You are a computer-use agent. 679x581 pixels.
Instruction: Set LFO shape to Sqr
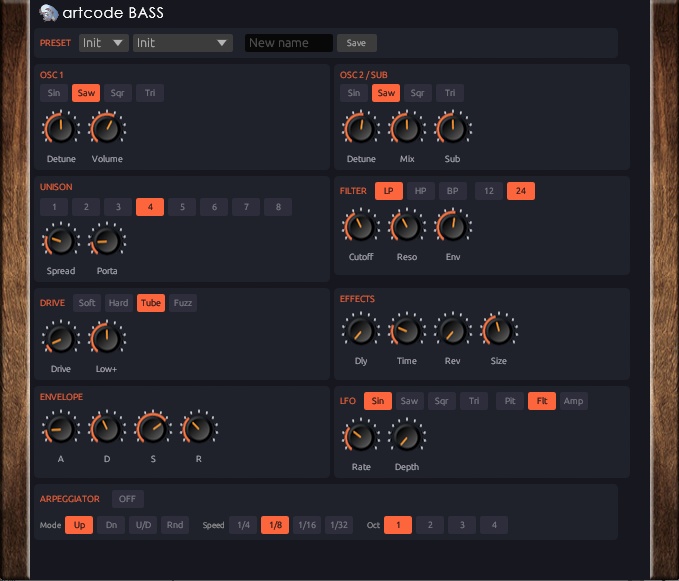[442, 401]
